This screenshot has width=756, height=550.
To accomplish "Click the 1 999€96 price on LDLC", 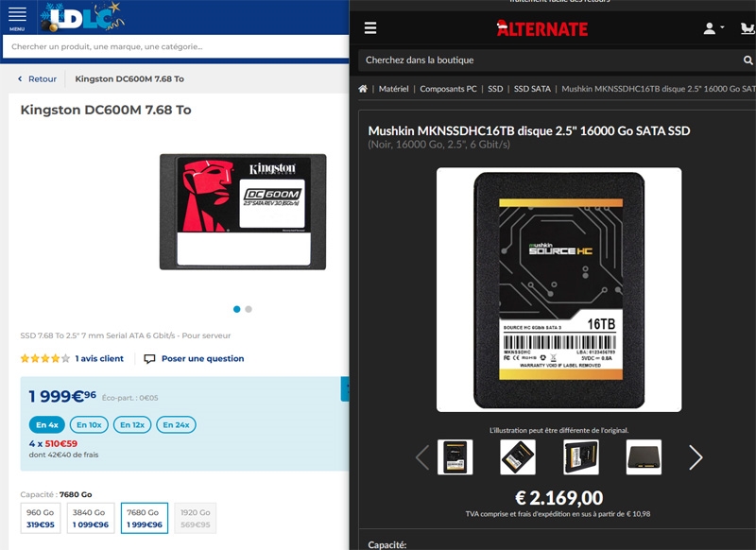I will pyautogui.click(x=62, y=396).
